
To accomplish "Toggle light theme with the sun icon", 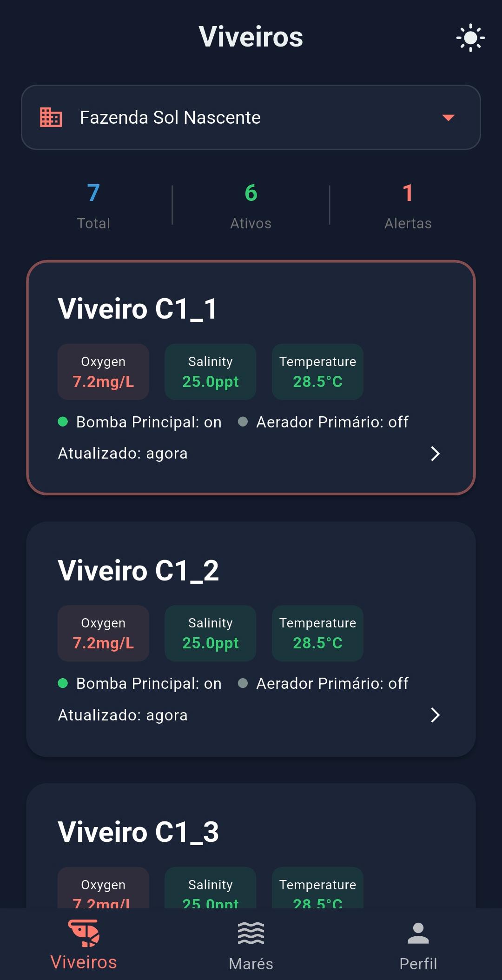I will coord(470,38).
